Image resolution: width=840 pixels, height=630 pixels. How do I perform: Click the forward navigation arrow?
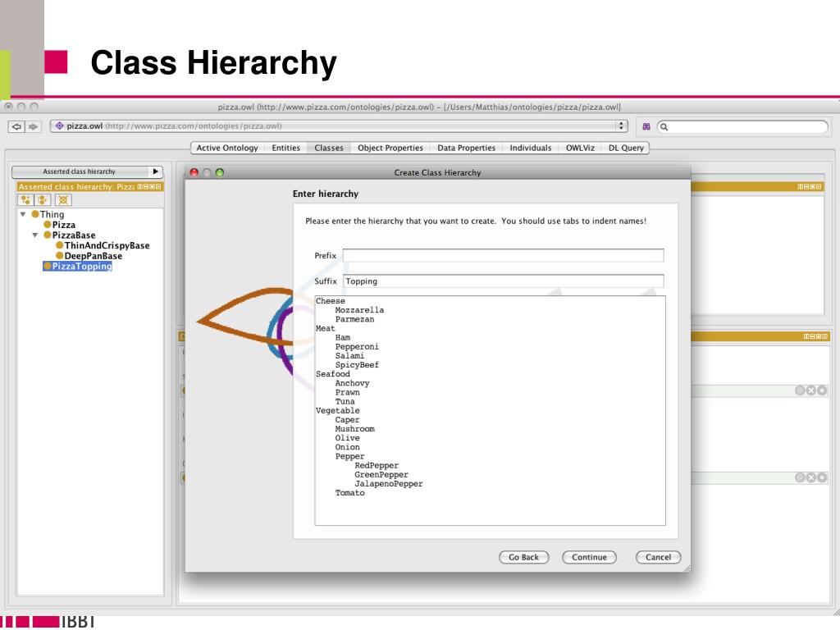(33, 126)
